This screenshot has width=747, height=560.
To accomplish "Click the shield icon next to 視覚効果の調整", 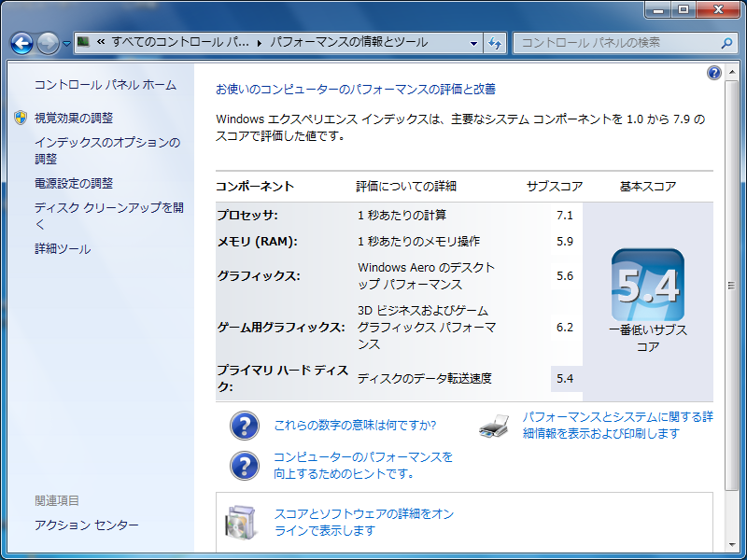I will [21, 118].
